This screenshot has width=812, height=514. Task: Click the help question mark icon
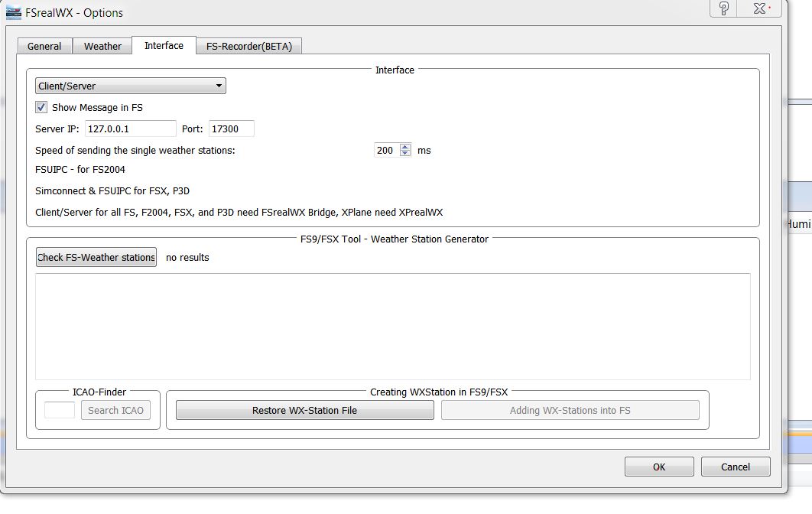tap(724, 8)
